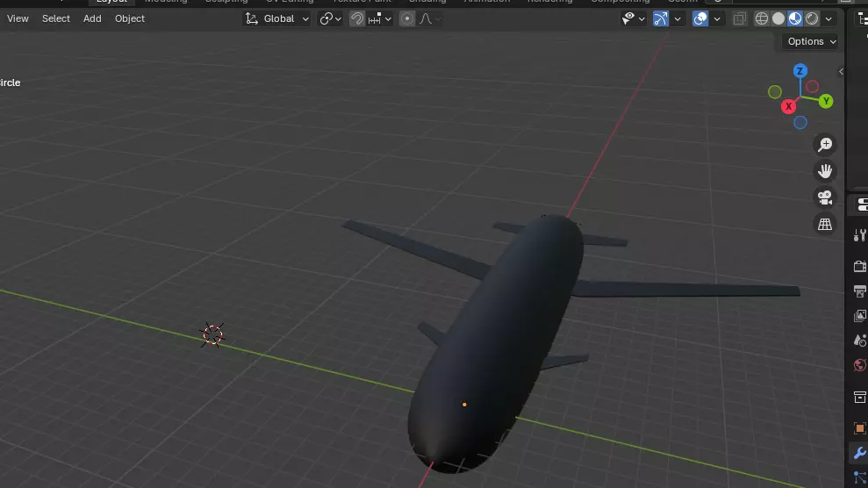Viewport: 868px width, 488px height.
Task: Open the overlays settings dropdown arrow
Action: click(717, 18)
